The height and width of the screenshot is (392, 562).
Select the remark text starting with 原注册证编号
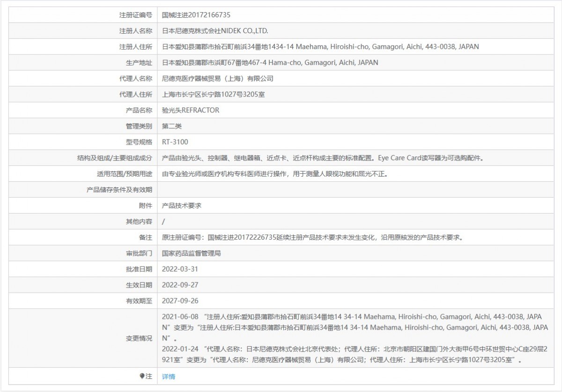pos(313,238)
